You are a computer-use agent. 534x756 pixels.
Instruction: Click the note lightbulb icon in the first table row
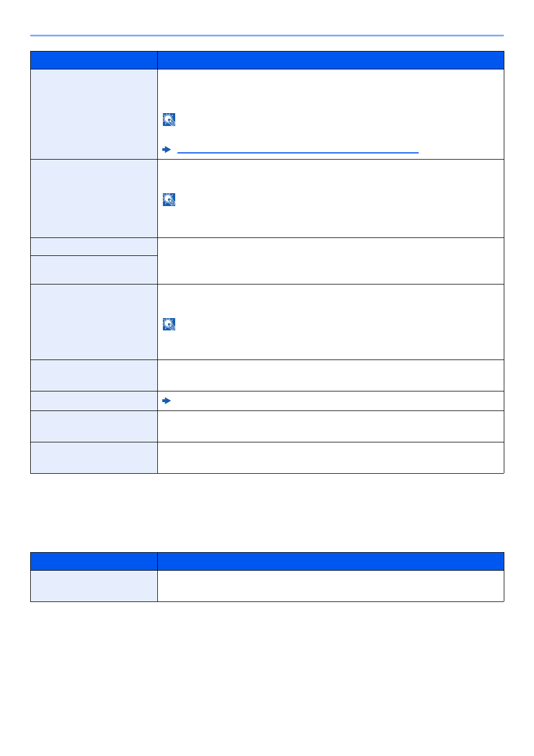coord(169,119)
